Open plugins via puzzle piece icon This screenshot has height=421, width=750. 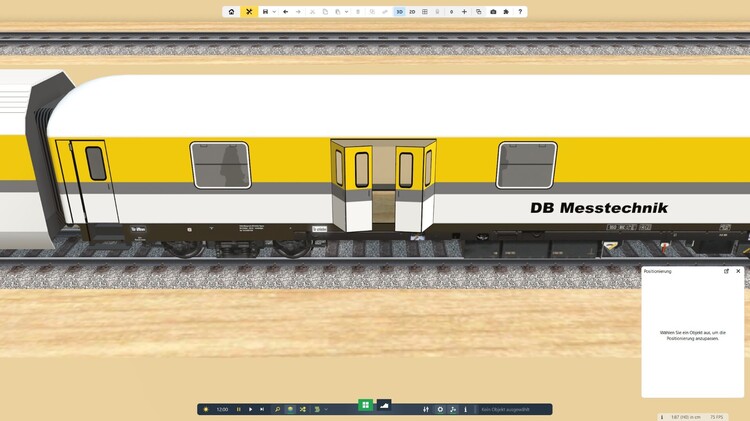[x=506, y=11]
